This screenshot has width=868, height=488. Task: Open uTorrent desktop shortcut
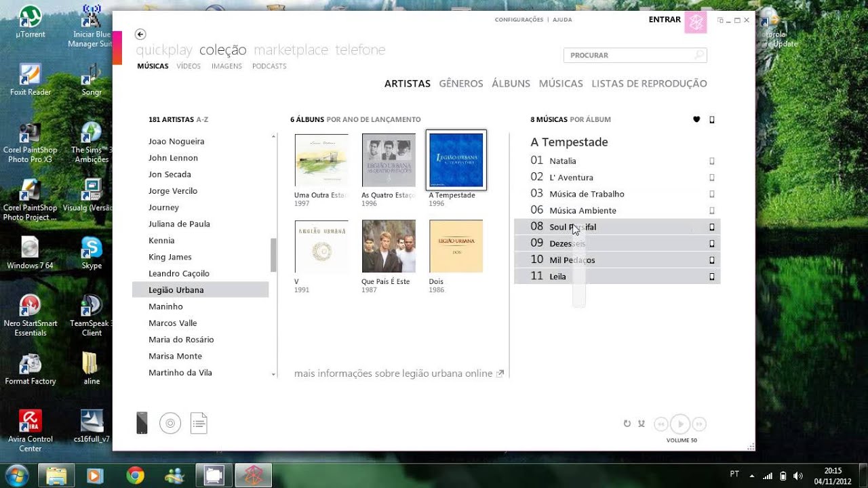pos(30,22)
